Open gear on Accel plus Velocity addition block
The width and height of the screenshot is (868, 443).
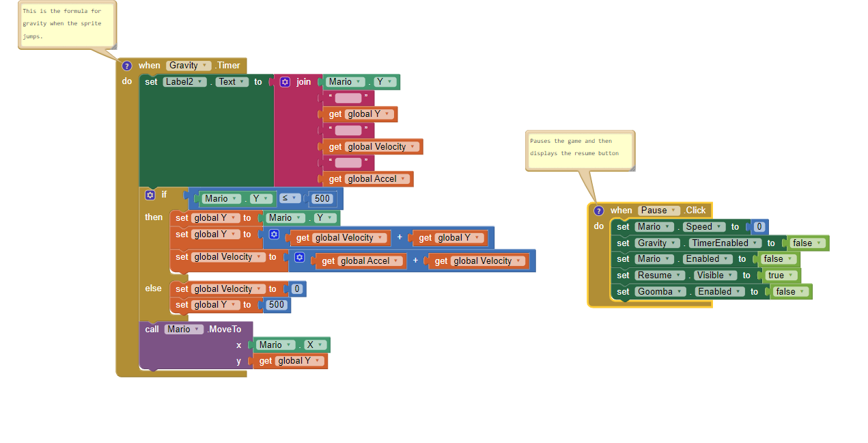coord(299,257)
